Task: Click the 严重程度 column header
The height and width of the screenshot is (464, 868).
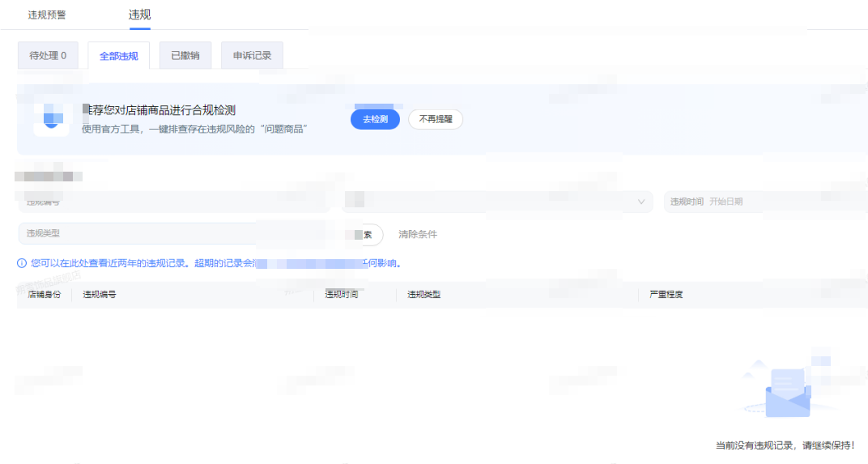Action: pos(666,294)
